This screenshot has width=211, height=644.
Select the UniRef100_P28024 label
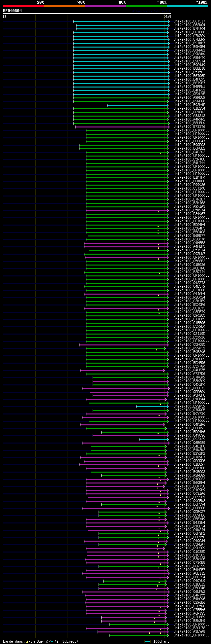189,297
